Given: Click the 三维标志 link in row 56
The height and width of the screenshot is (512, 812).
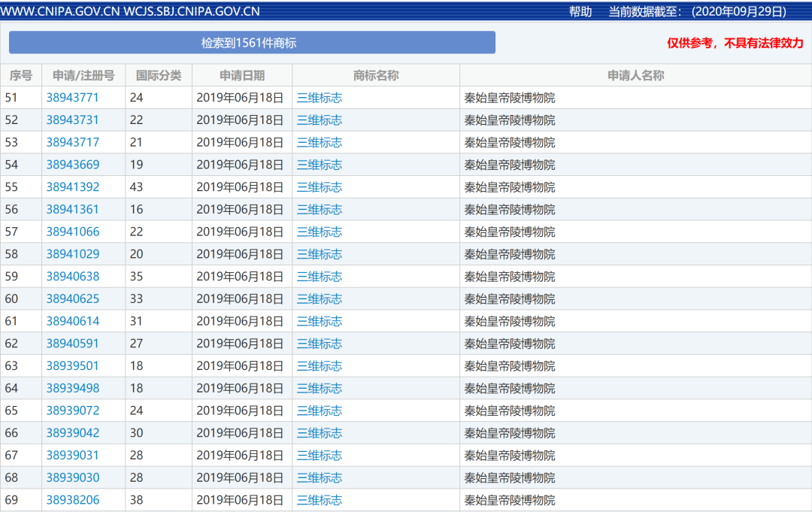Looking at the screenshot, I should tap(320, 210).
